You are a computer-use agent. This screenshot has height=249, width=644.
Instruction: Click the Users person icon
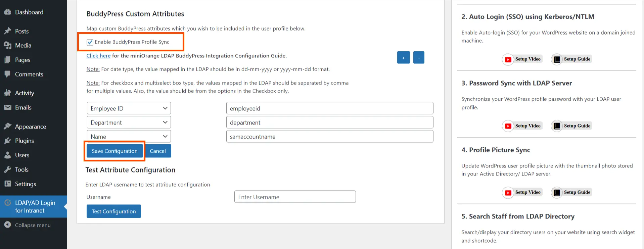pyautogui.click(x=7, y=155)
